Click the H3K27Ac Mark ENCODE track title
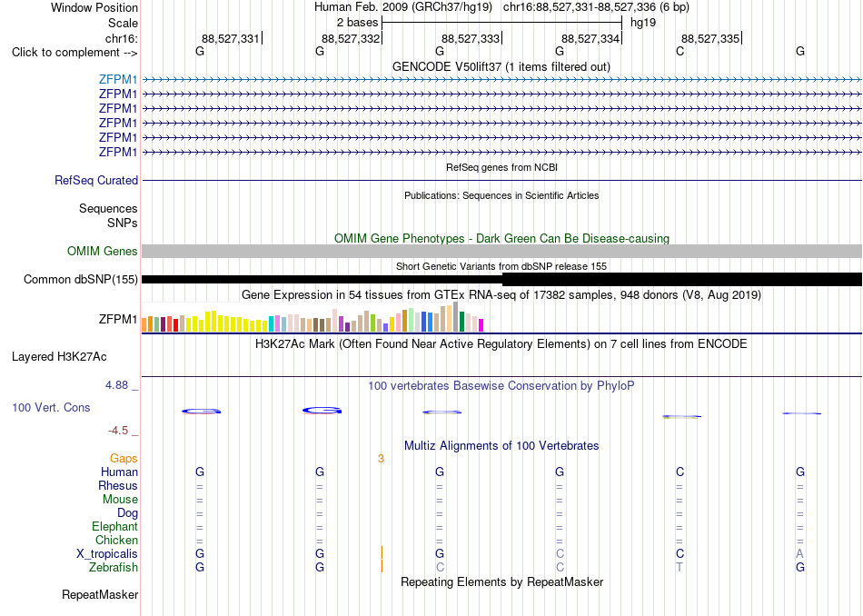Viewport: 863px width, 616px height. point(501,344)
